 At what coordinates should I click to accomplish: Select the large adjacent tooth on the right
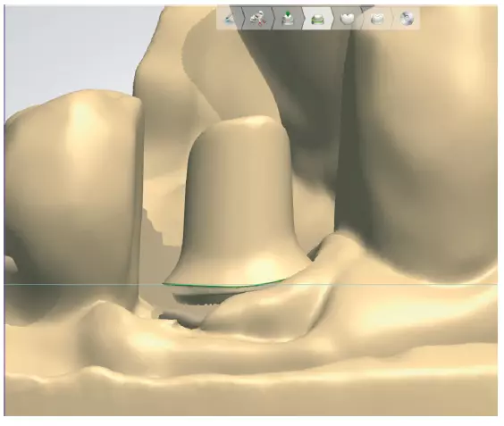pos(418,145)
